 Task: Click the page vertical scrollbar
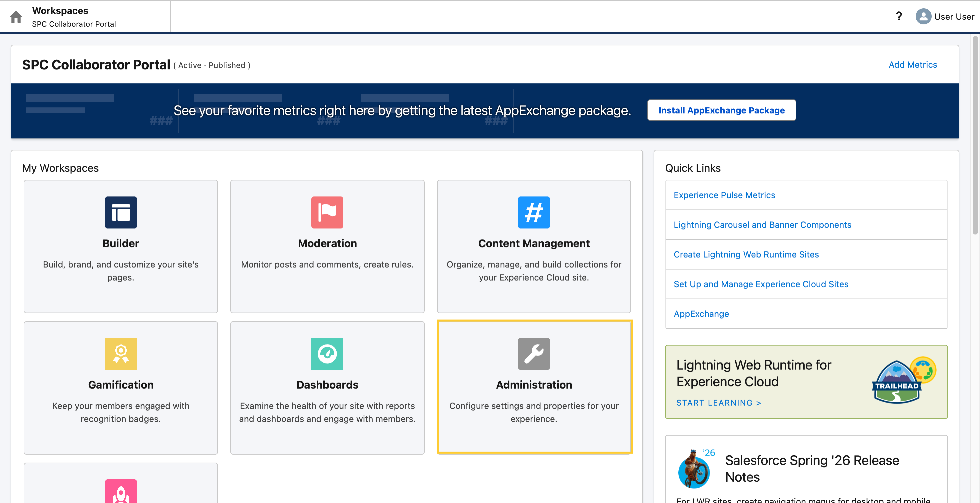pos(975,135)
